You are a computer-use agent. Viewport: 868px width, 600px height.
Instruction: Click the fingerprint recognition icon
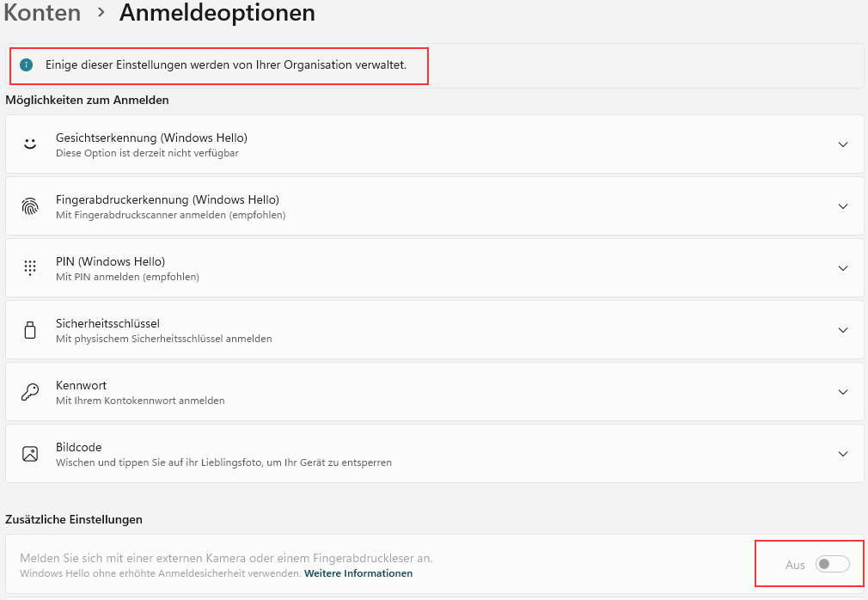(30, 206)
